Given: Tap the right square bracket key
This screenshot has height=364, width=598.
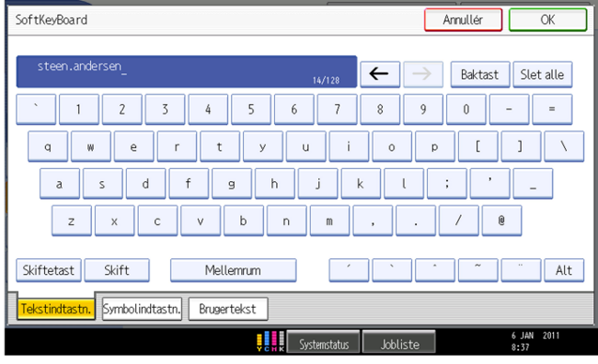Looking at the screenshot, I should [x=521, y=146].
